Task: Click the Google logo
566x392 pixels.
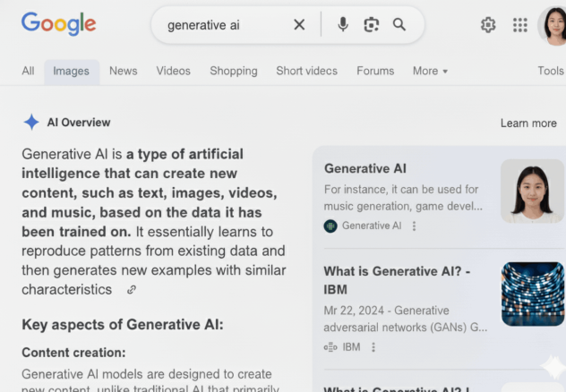Action: coord(59,24)
